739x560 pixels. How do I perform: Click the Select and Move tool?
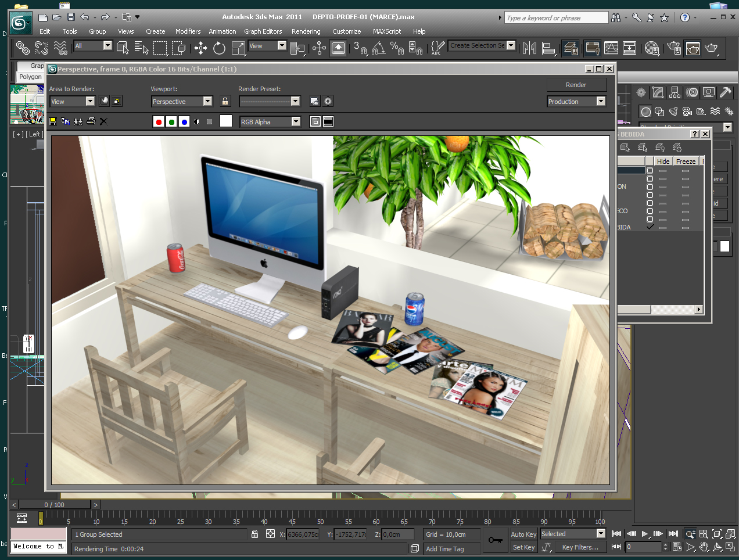[x=200, y=48]
